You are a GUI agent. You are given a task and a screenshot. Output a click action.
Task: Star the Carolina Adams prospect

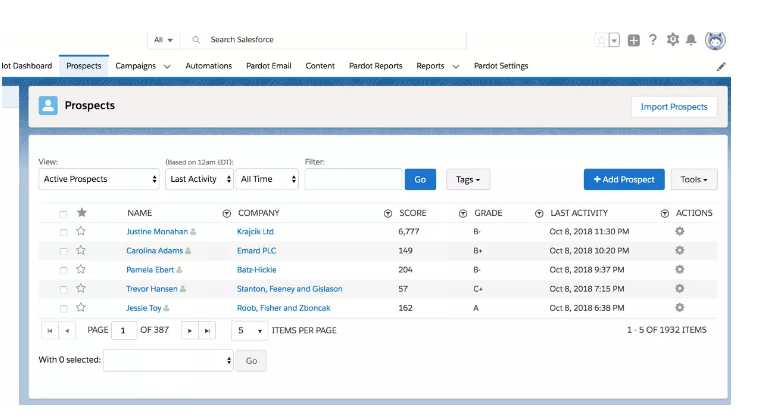81,250
